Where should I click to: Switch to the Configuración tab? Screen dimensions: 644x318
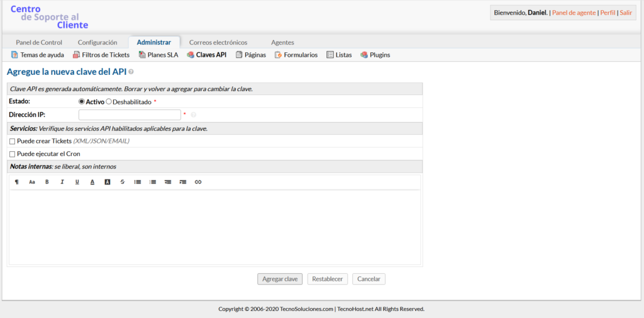[97, 42]
